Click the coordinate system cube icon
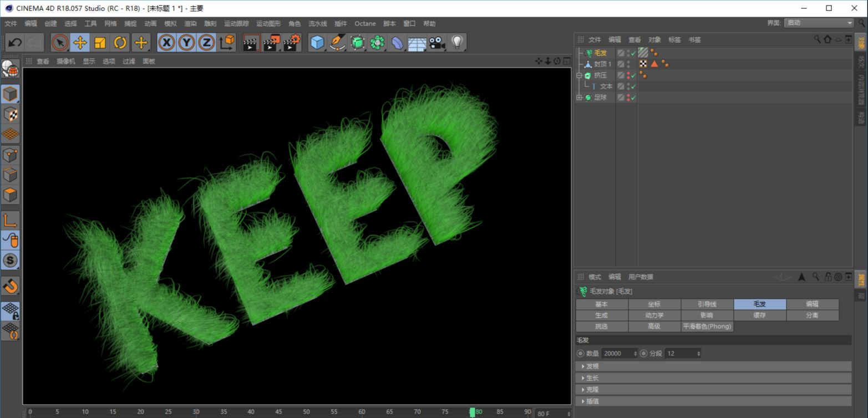The height and width of the screenshot is (418, 868). pos(227,43)
